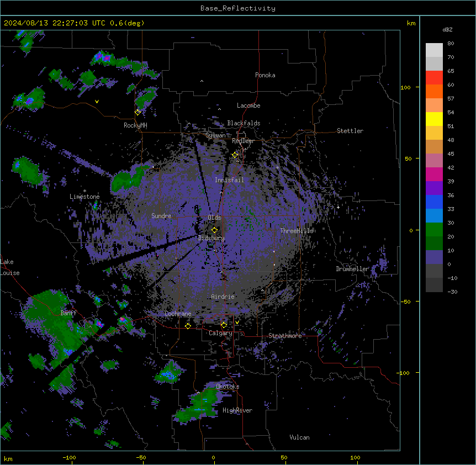Click the Innisfail city label

coord(229,180)
